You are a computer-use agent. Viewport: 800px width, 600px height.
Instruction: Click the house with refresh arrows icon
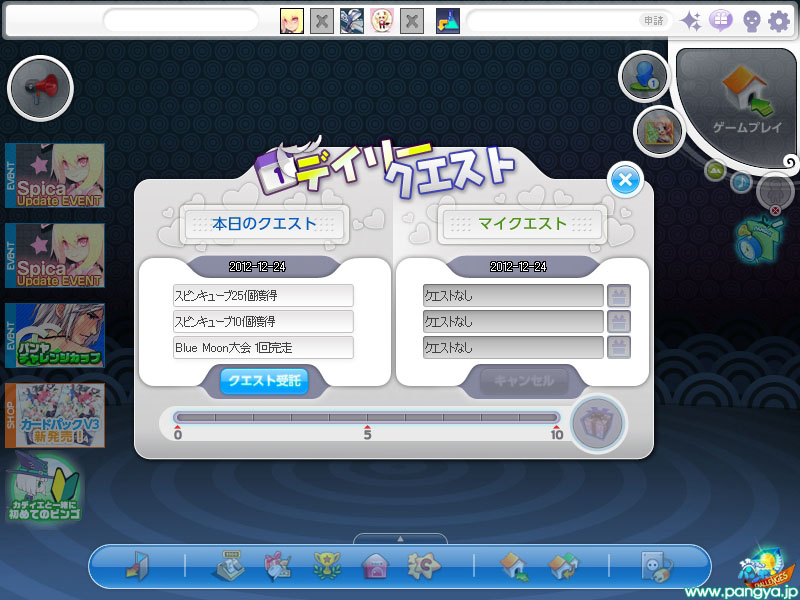pyautogui.click(x=563, y=566)
